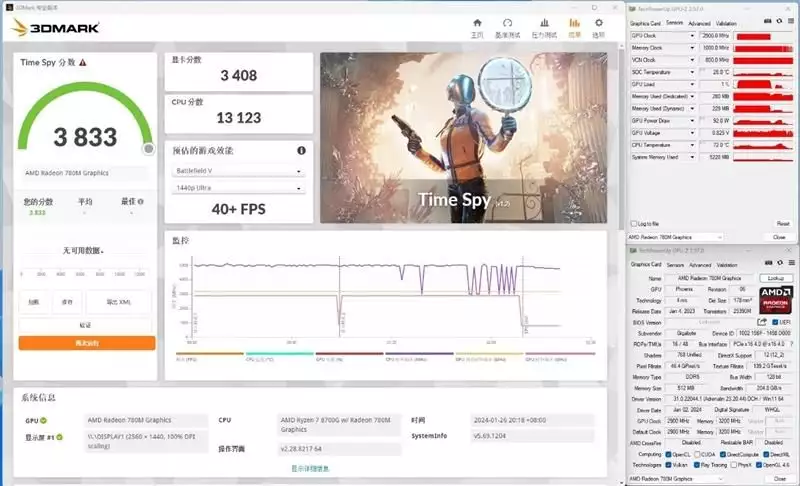Click screenshot camera icon in GPU-Z Graphics Card window
The image size is (800, 486).
coord(768,263)
